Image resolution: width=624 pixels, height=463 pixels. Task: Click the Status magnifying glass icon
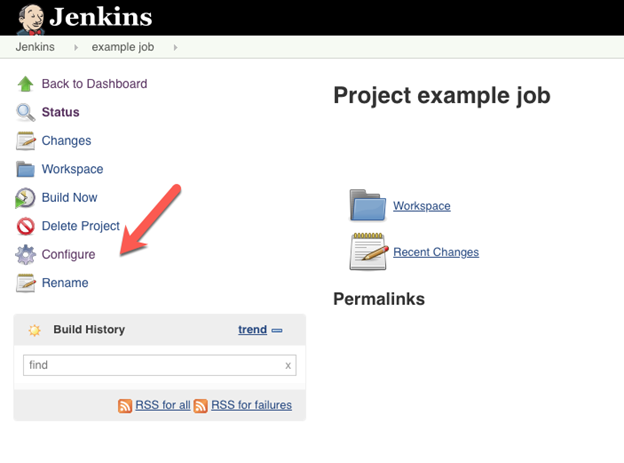26,113
